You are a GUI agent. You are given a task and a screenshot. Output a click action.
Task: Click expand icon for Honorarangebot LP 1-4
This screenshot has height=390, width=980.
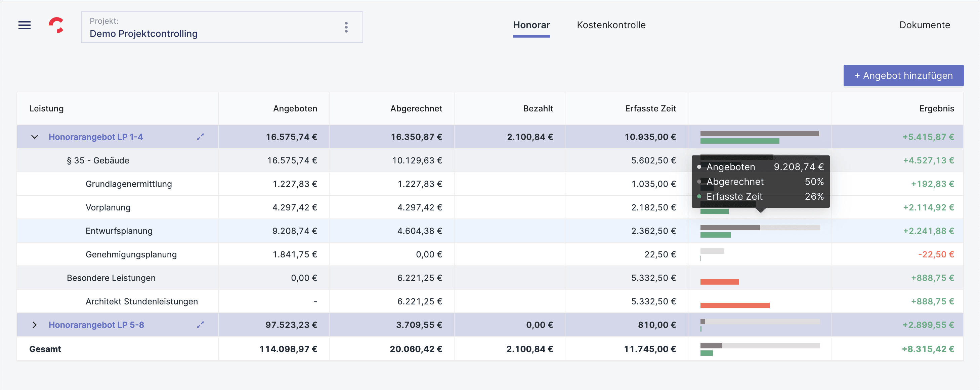(200, 137)
